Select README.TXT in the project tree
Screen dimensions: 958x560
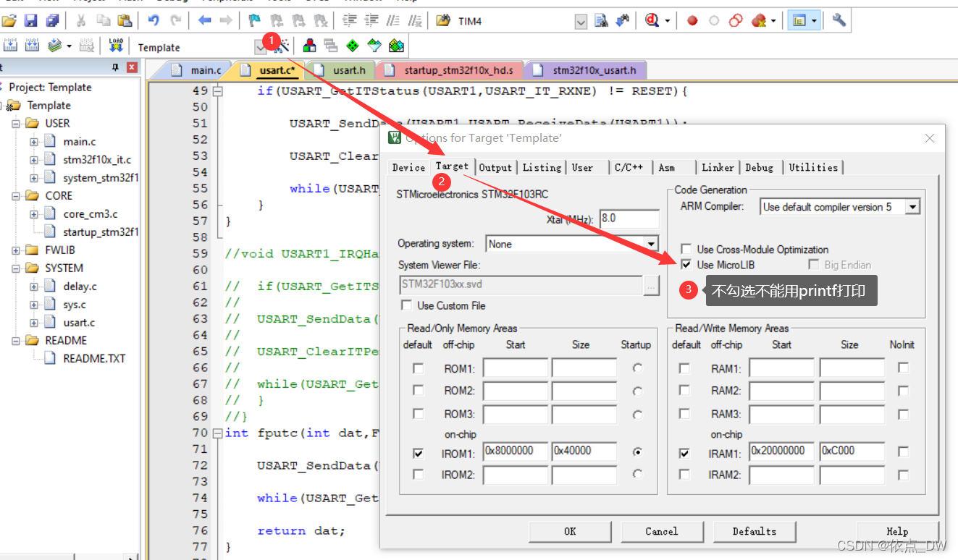[94, 359]
